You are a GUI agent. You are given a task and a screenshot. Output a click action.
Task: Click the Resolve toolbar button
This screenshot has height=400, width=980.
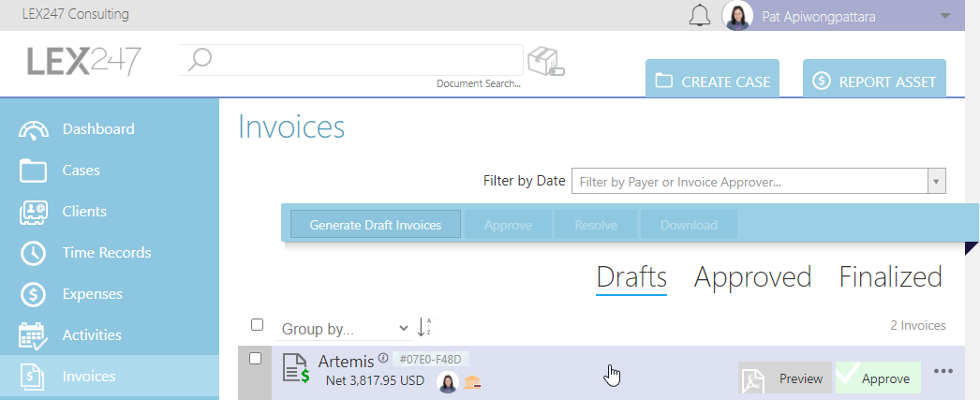596,225
